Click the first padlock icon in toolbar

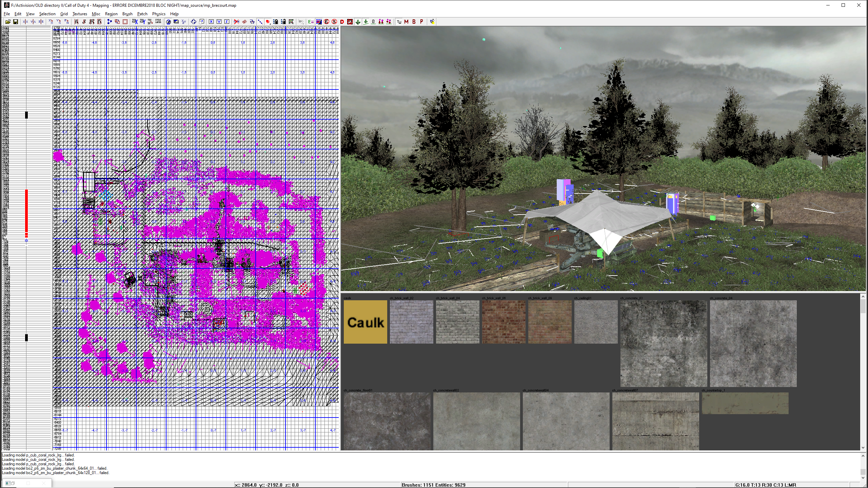tap(276, 22)
